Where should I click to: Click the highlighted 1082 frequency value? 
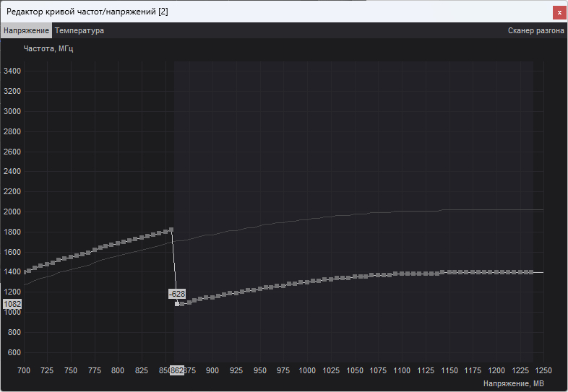click(12, 305)
